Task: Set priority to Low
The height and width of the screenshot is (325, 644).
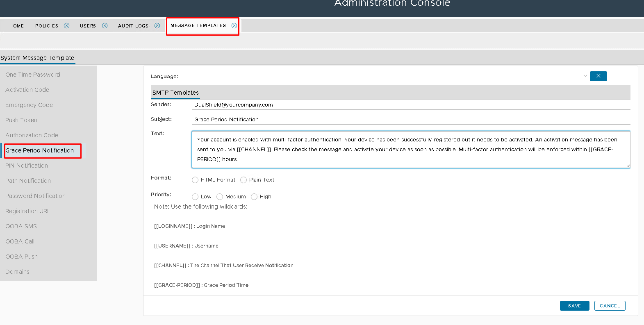Action: pyautogui.click(x=195, y=197)
